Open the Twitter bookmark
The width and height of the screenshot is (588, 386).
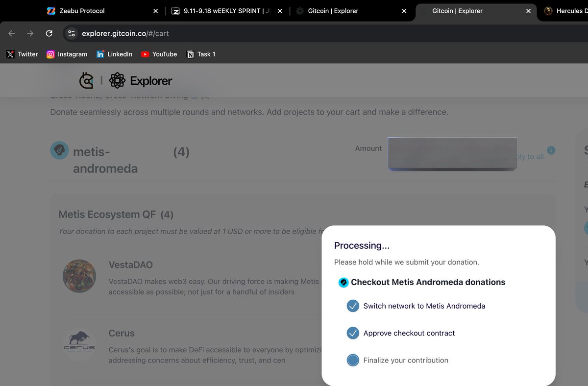[x=22, y=54]
